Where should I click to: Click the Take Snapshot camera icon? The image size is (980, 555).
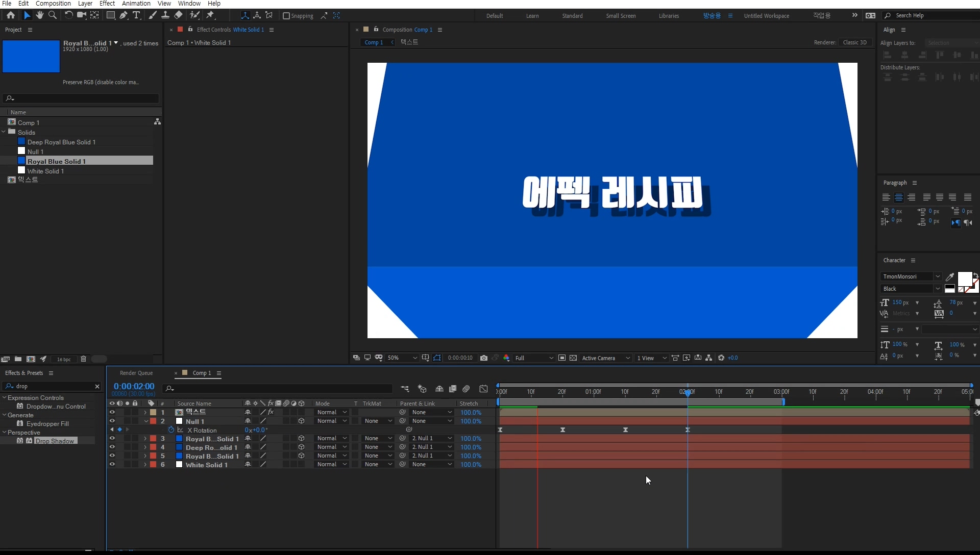[x=484, y=358]
